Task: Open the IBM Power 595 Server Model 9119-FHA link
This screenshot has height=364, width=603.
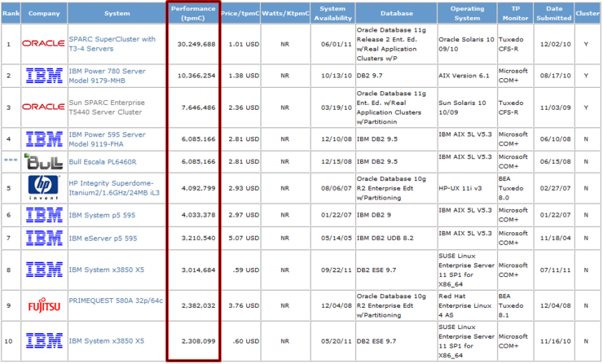Action: (108, 139)
